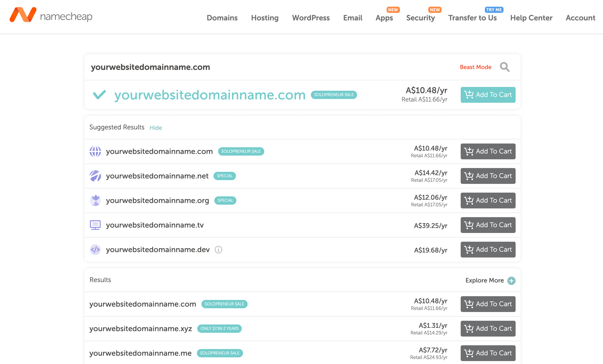Click the Suggested Results heading

click(x=117, y=127)
